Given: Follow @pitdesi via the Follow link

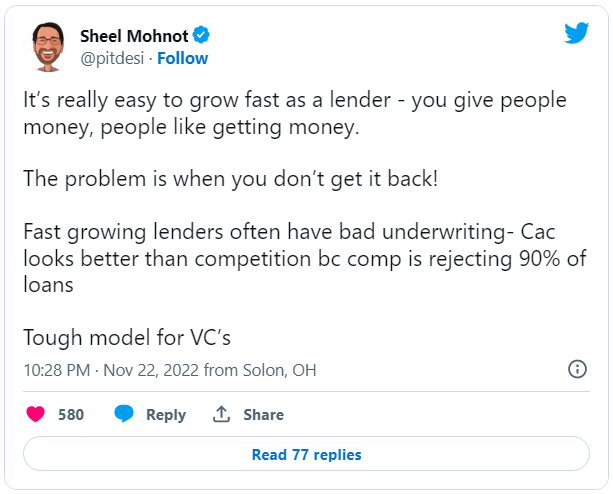Looking at the screenshot, I should coord(183,58).
